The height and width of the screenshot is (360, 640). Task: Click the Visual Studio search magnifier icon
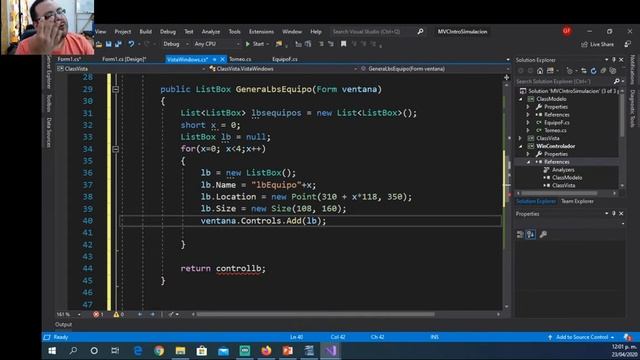point(420,31)
